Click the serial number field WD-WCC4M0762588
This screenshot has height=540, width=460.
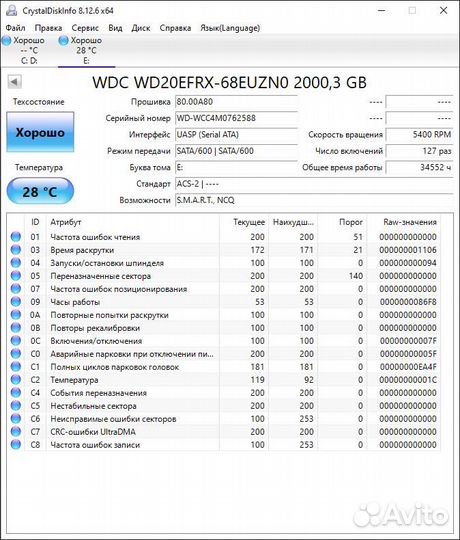pyautogui.click(x=236, y=118)
